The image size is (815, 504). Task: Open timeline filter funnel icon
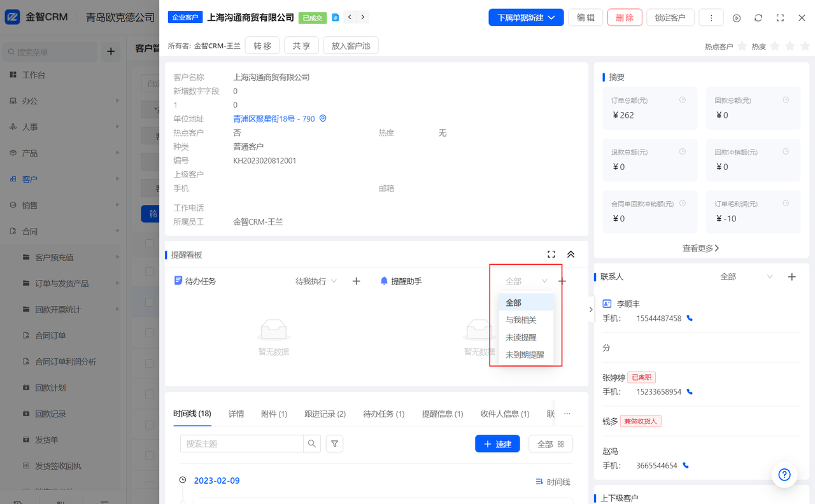(x=335, y=444)
